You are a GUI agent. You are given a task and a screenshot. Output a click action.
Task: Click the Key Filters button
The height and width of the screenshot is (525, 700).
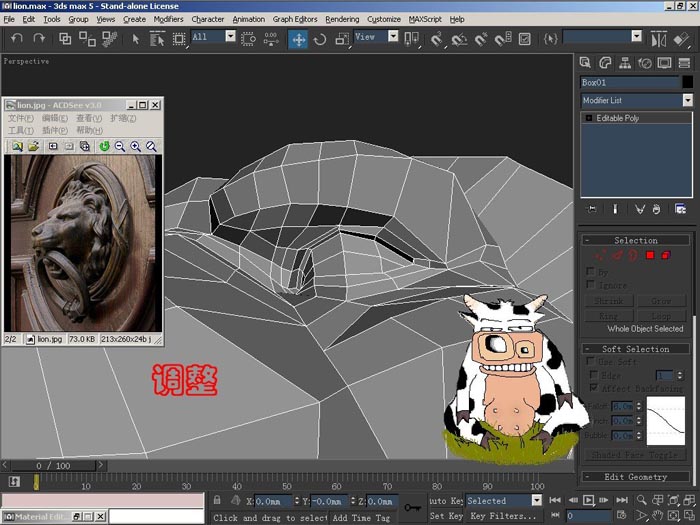coord(503,516)
